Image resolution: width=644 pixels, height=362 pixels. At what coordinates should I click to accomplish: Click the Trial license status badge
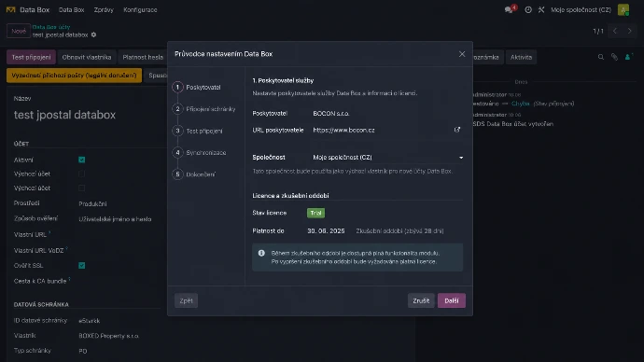pos(315,213)
